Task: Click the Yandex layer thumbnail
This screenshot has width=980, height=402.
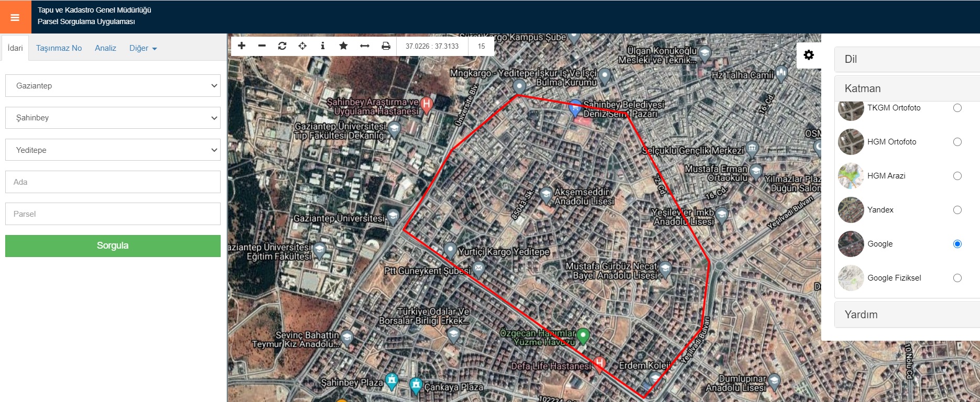Action: [x=851, y=210]
